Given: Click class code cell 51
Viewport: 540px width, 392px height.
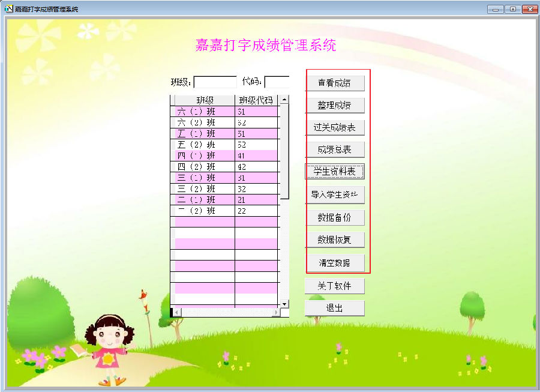Looking at the screenshot, I should point(256,134).
